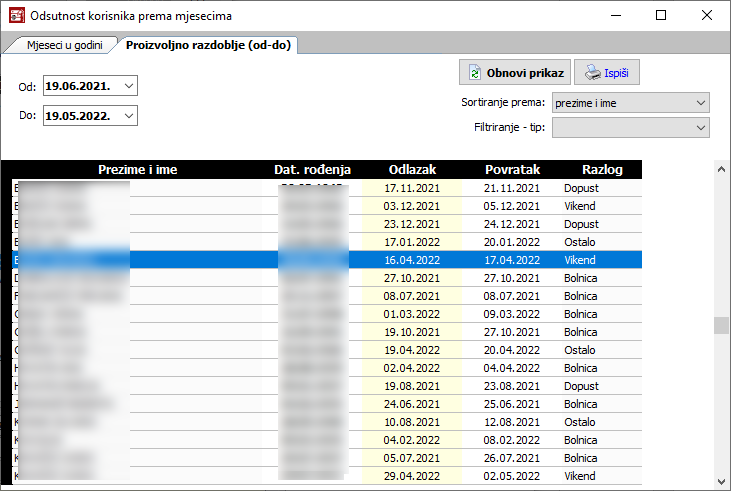The height and width of the screenshot is (491, 731).
Task: Switch to Mjeseci u godini tab
Action: (x=62, y=45)
